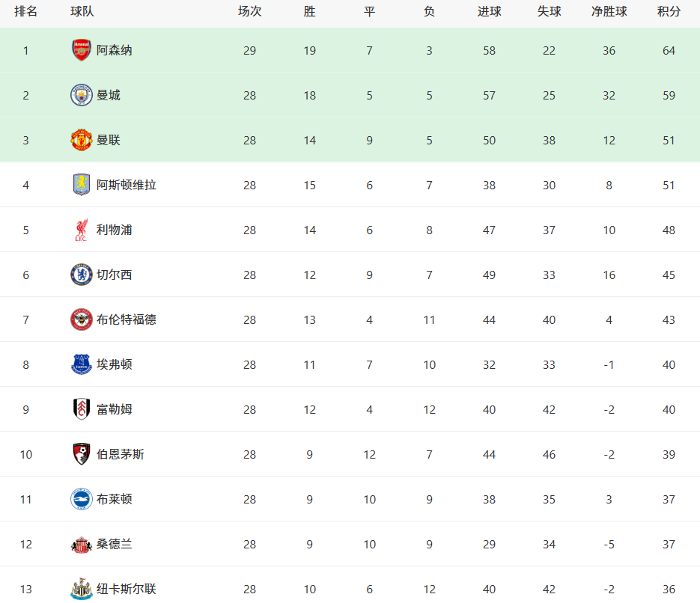Screen dimensions: 700x603
Task: Click the 净胜球 column header
Action: [609, 12]
